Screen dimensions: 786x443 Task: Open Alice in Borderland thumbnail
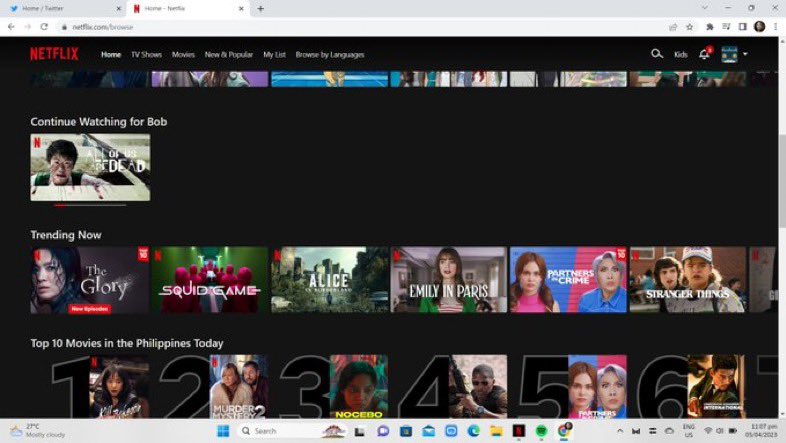pos(329,280)
